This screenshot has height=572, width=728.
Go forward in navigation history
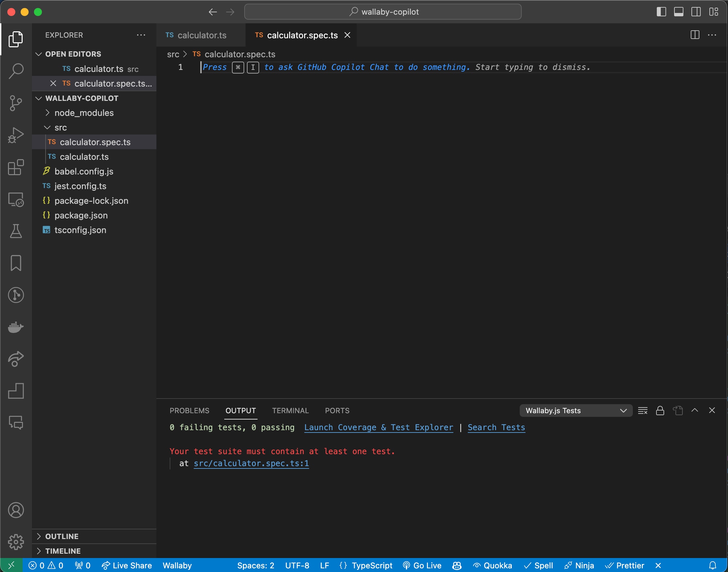tap(230, 12)
